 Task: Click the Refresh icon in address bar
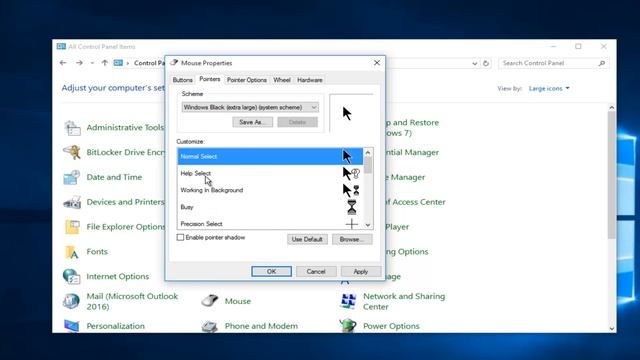coord(486,63)
